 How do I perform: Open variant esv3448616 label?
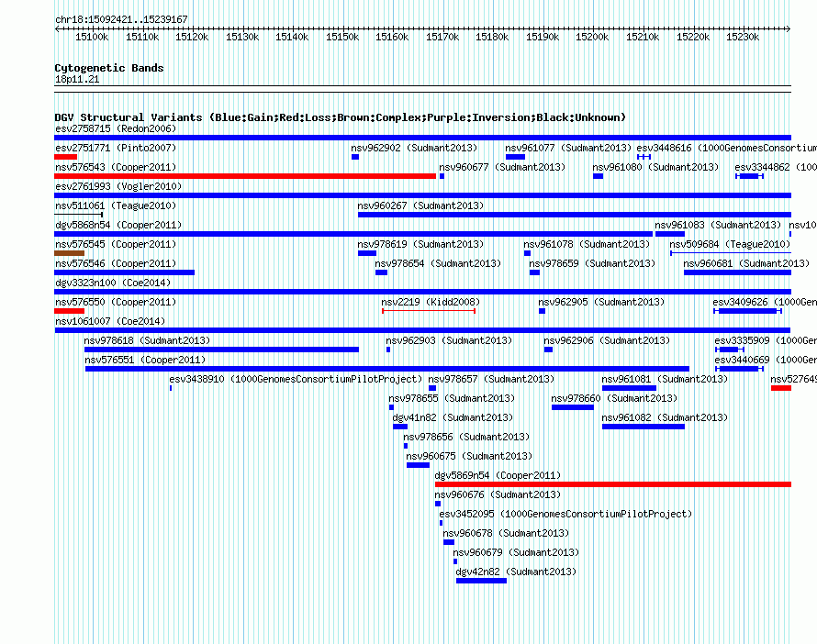click(x=726, y=148)
